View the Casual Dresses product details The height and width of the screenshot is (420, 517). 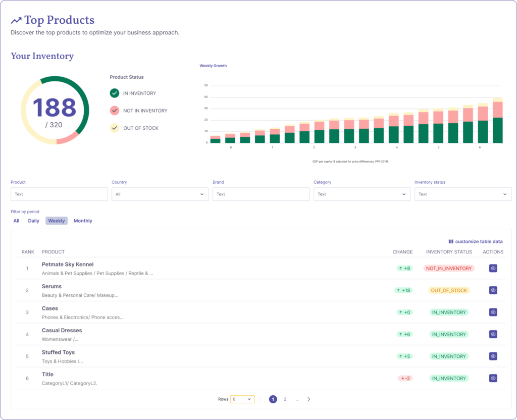(x=493, y=334)
